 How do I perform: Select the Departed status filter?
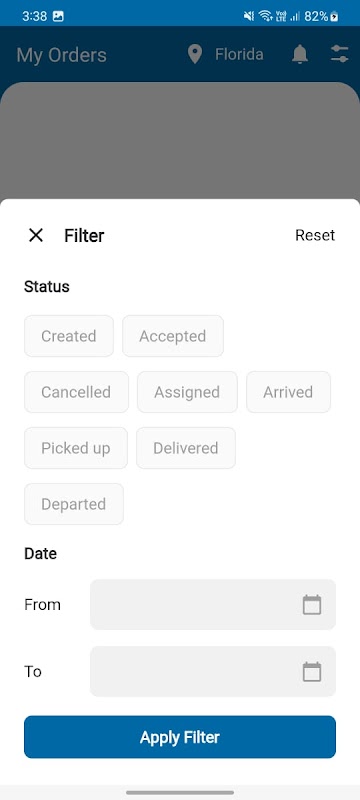(x=74, y=504)
